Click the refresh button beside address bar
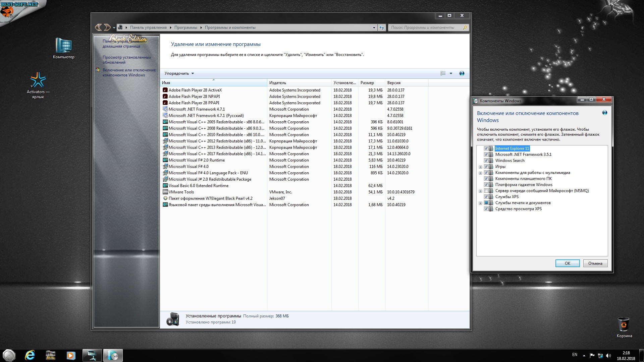Image resolution: width=644 pixels, height=362 pixels. [x=382, y=27]
